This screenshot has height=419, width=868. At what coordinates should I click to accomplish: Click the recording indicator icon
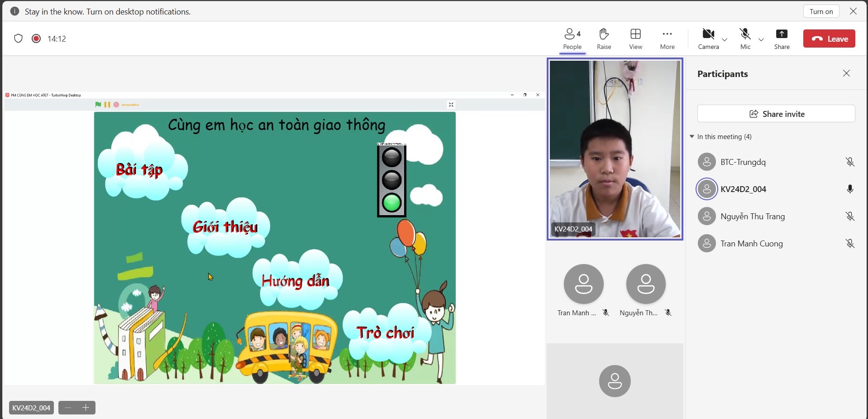coord(36,39)
